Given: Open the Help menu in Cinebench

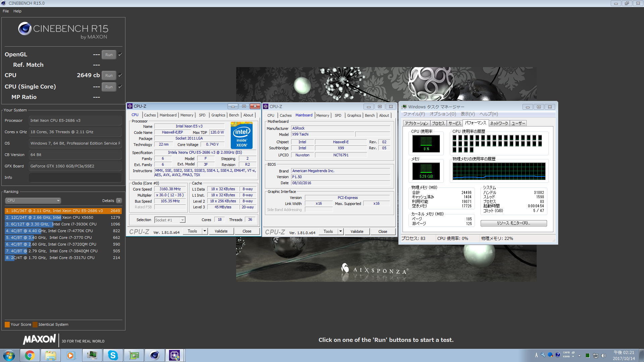Looking at the screenshot, I should point(17,11).
